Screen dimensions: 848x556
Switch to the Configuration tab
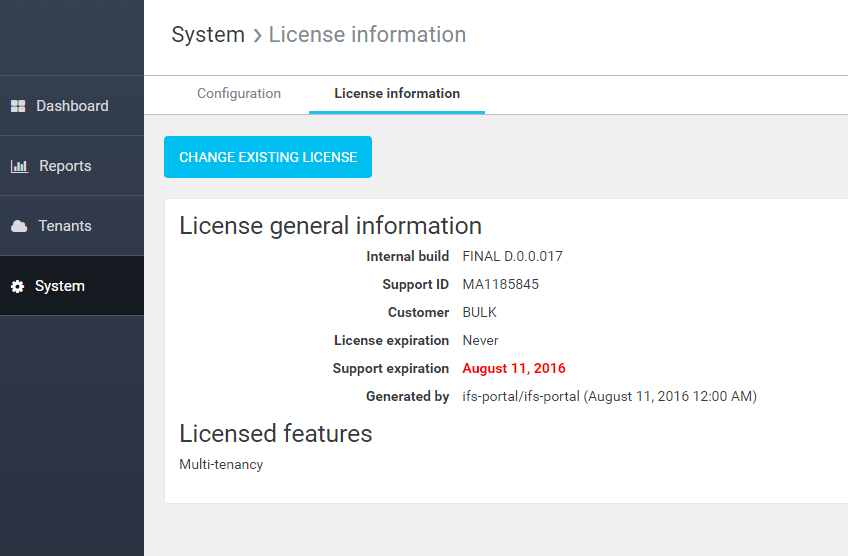tap(239, 93)
